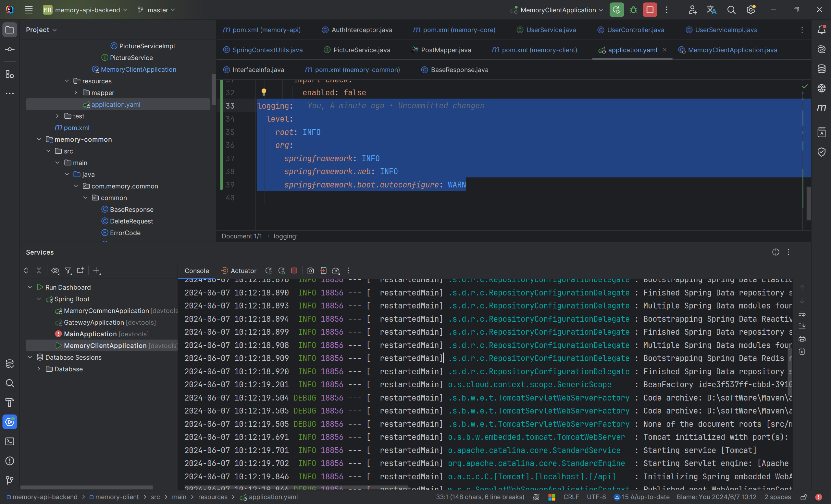Viewport: 831px width, 504px height.
Task: Collapse the memory-common module node
Action: [39, 139]
